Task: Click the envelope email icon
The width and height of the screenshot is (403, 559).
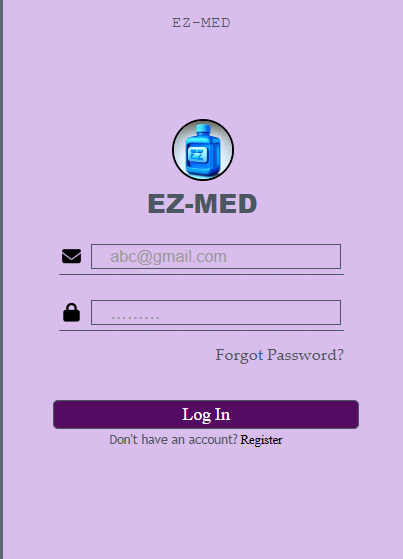Action: pyautogui.click(x=71, y=256)
